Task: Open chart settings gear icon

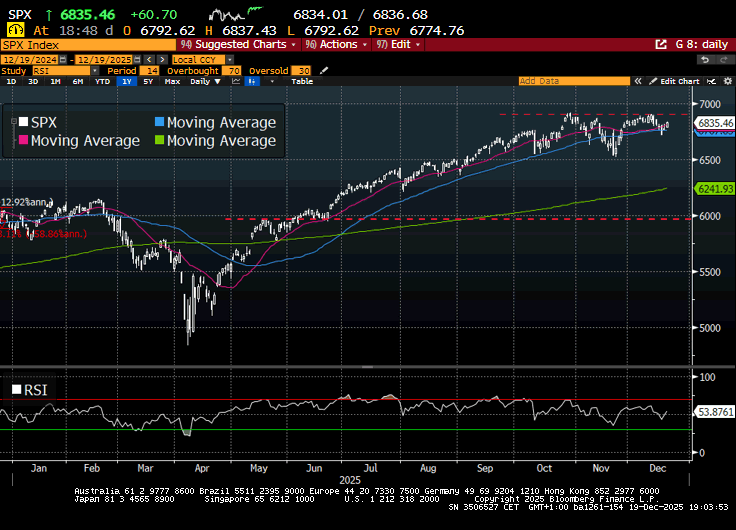Action: click(x=726, y=81)
